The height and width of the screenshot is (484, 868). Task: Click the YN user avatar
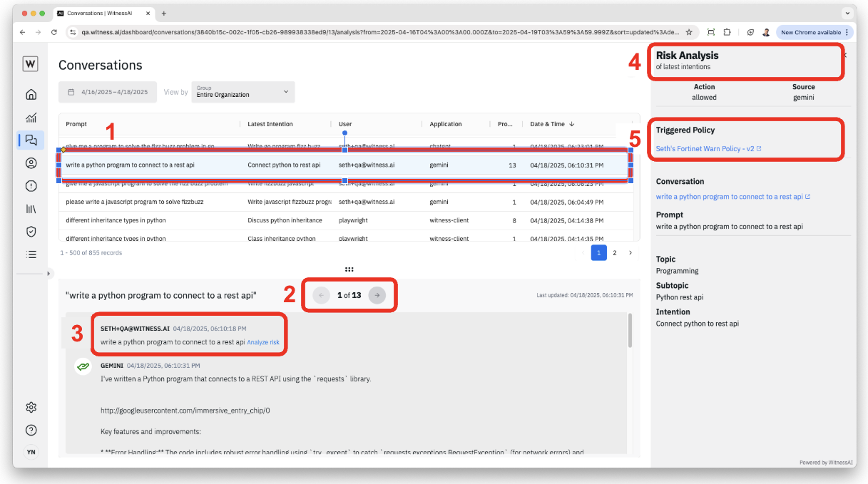[31, 453]
